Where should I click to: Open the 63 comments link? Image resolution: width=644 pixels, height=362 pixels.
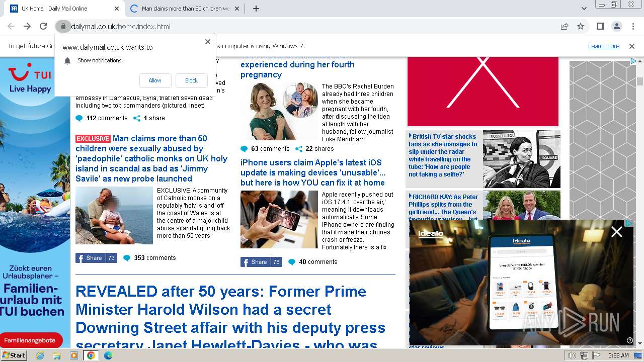pyautogui.click(x=265, y=149)
